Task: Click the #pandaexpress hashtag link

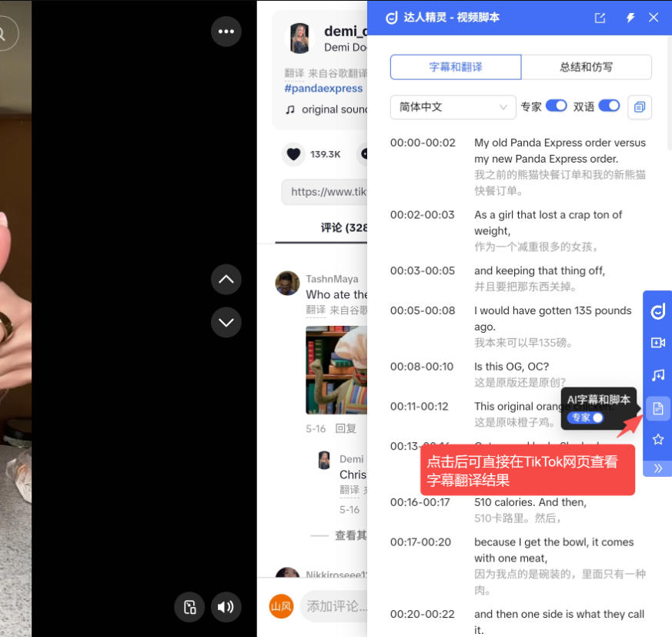Action: [323, 89]
